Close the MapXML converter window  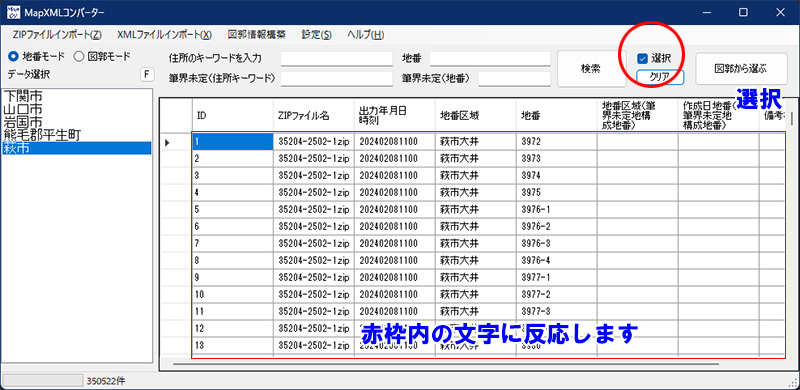[781, 12]
